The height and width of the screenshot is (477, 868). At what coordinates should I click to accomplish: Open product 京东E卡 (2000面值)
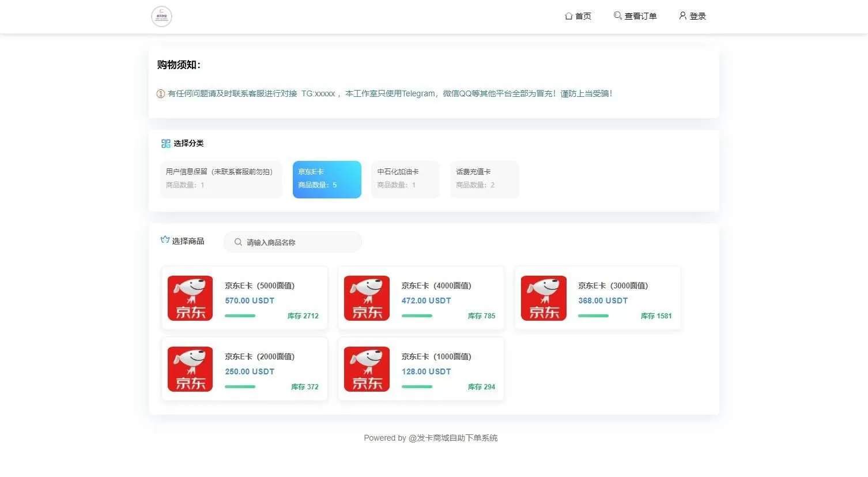point(244,369)
